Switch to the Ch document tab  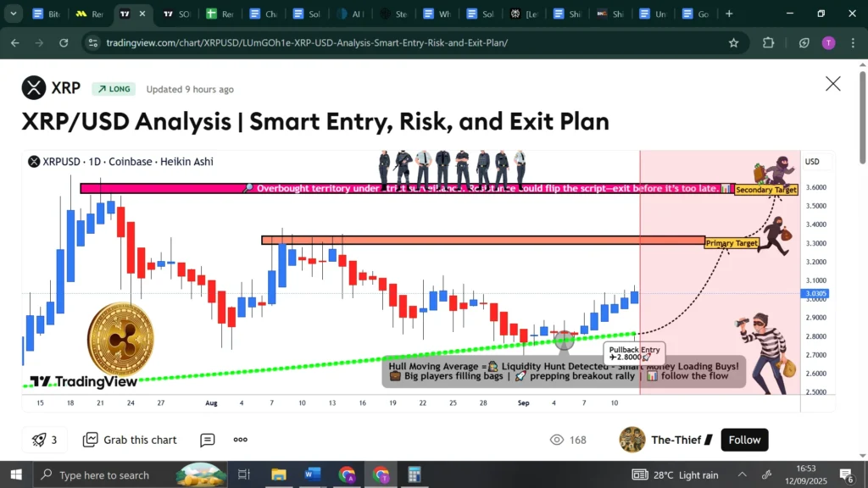[263, 14]
